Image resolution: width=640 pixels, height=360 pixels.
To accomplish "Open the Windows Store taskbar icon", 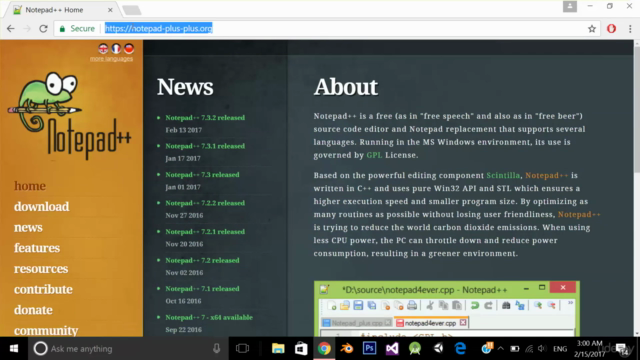I will tap(301, 349).
